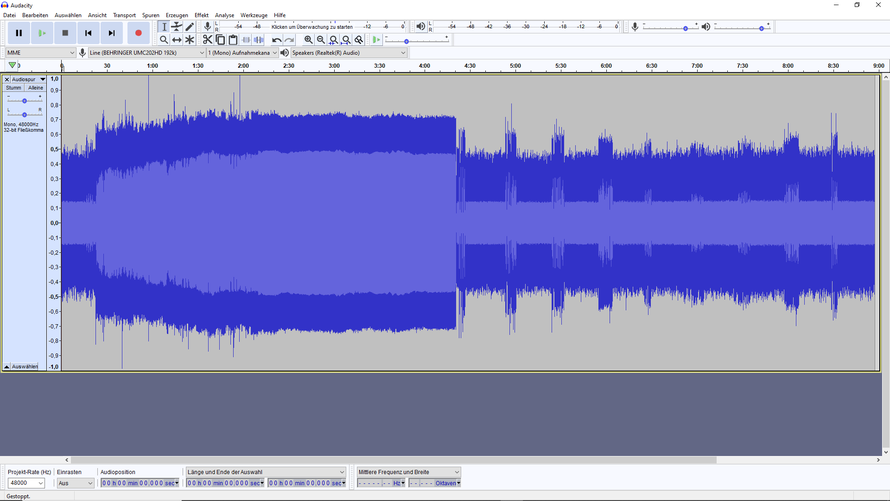This screenshot has width=890, height=501.
Task: Open the Effekt menu
Action: point(201,15)
